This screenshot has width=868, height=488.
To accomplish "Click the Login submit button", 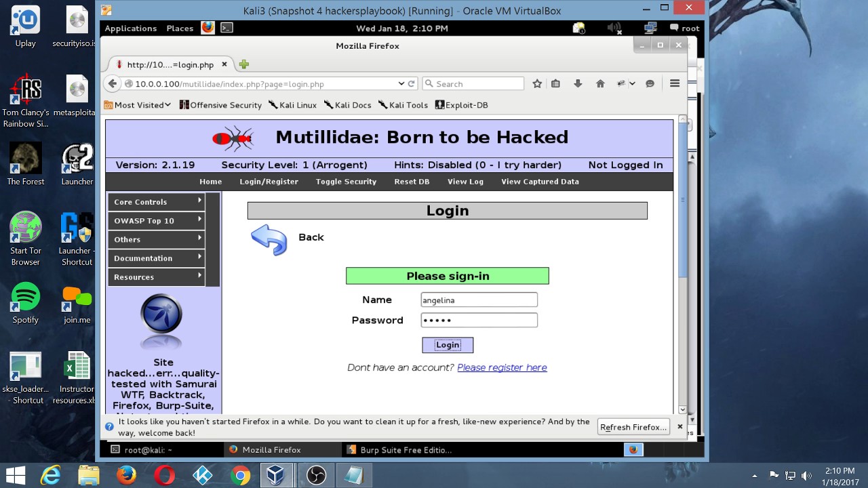I will pos(448,345).
